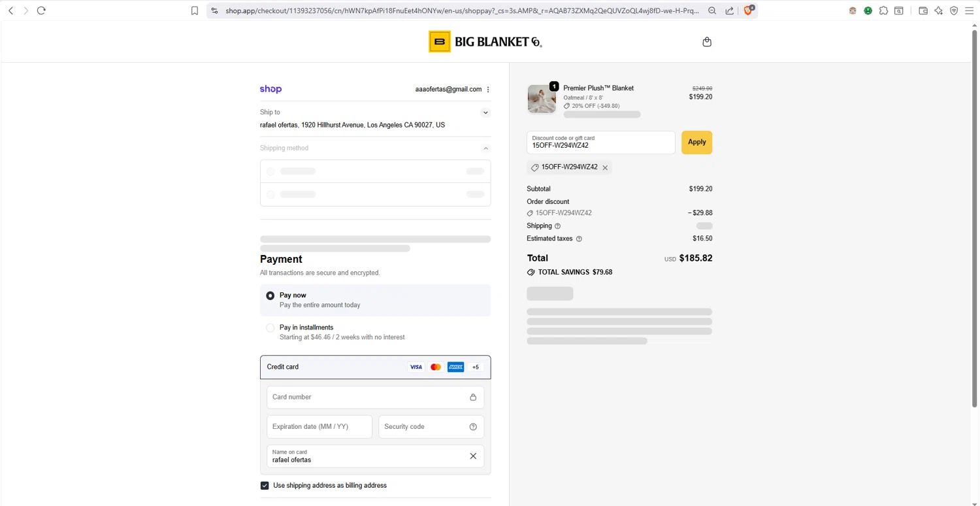This screenshot has height=506, width=980.
Task: Click the TOTAL SAVINGS $79.68 text
Action: (575, 273)
